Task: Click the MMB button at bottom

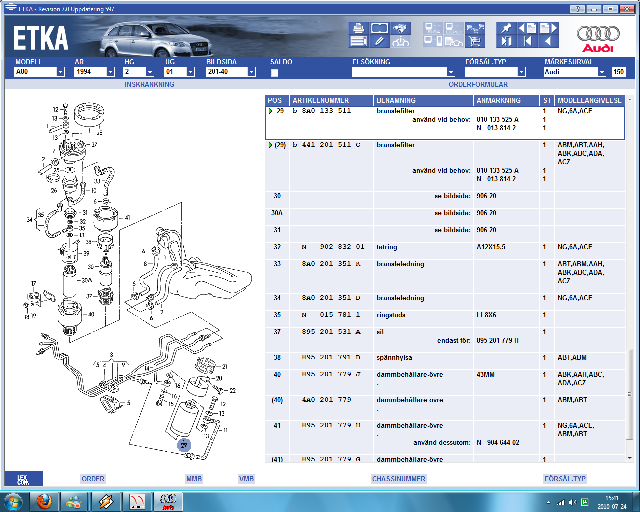Action: pyautogui.click(x=194, y=479)
